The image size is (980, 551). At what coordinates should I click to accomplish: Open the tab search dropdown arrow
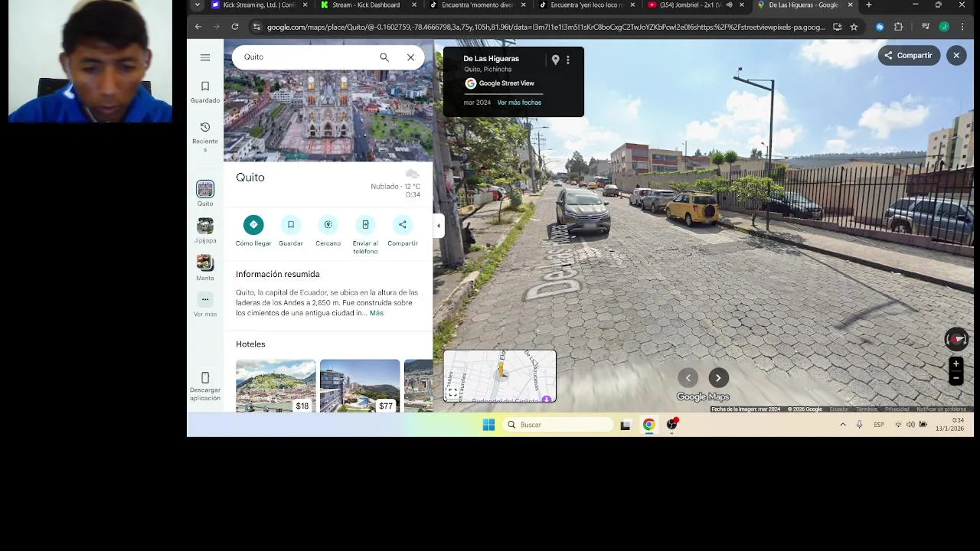click(197, 5)
